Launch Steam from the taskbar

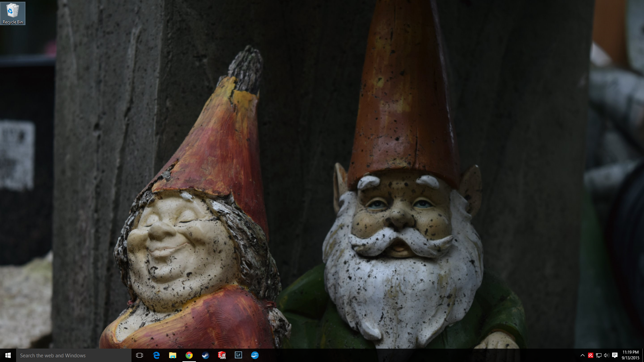click(206, 355)
